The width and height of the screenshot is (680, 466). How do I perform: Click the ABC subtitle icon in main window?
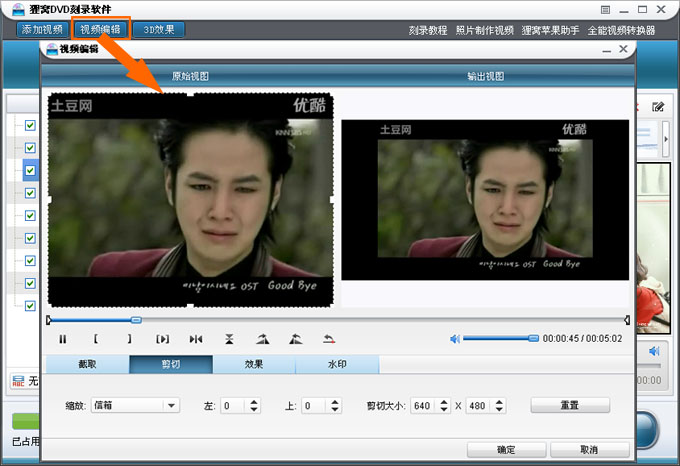18,381
